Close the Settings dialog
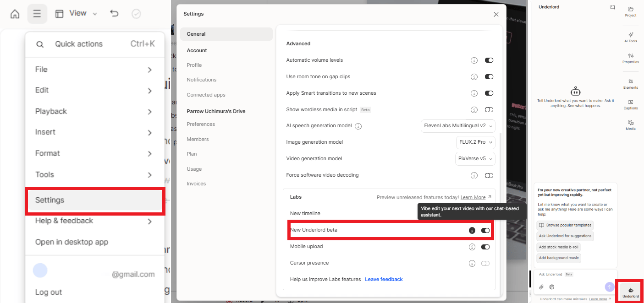This screenshot has width=644, height=303. coord(496,15)
